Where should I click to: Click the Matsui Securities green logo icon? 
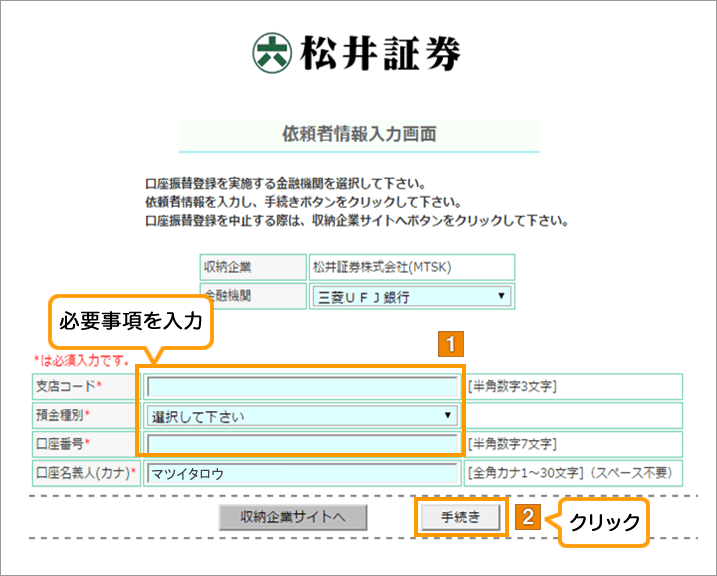coord(272,53)
